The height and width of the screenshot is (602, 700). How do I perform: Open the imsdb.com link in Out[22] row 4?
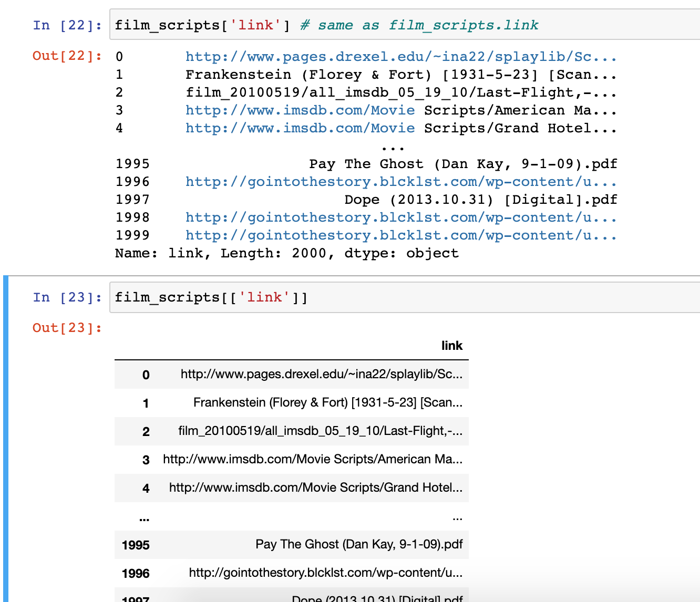point(300,128)
